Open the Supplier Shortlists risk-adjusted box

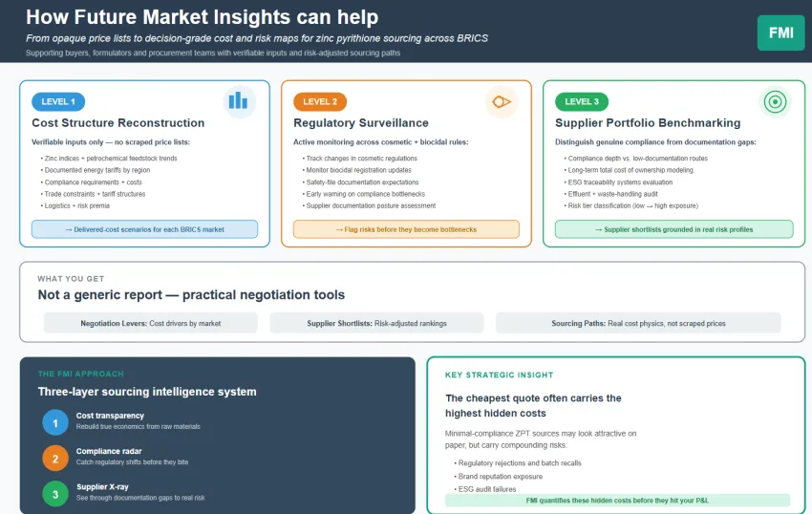click(376, 323)
